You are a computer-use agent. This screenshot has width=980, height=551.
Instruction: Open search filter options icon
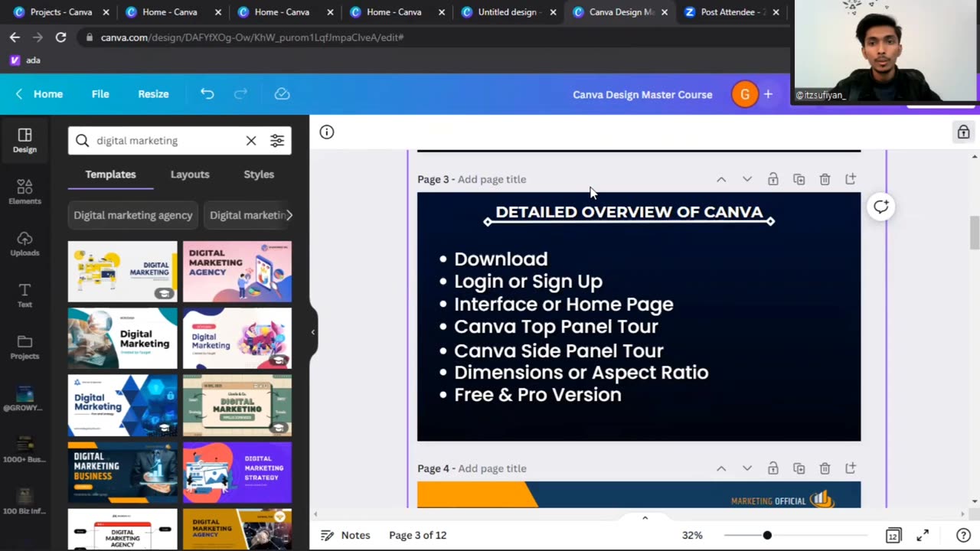[276, 141]
